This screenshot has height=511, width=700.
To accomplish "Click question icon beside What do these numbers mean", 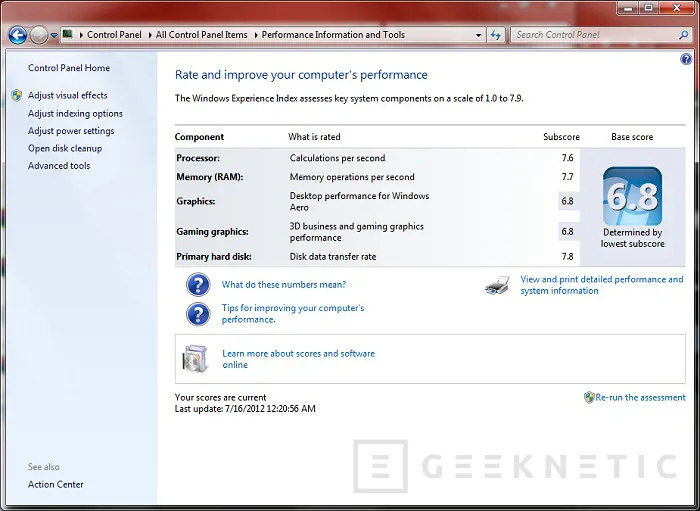I will click(198, 285).
